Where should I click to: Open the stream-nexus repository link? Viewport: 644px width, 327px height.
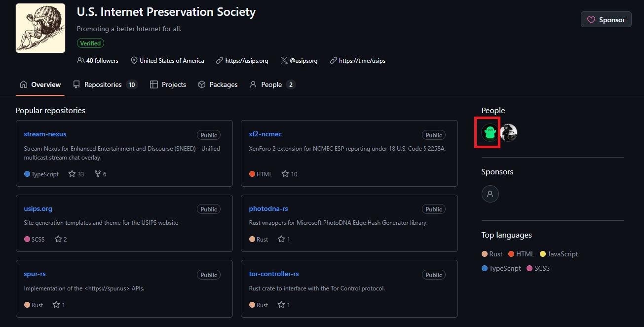(x=45, y=134)
